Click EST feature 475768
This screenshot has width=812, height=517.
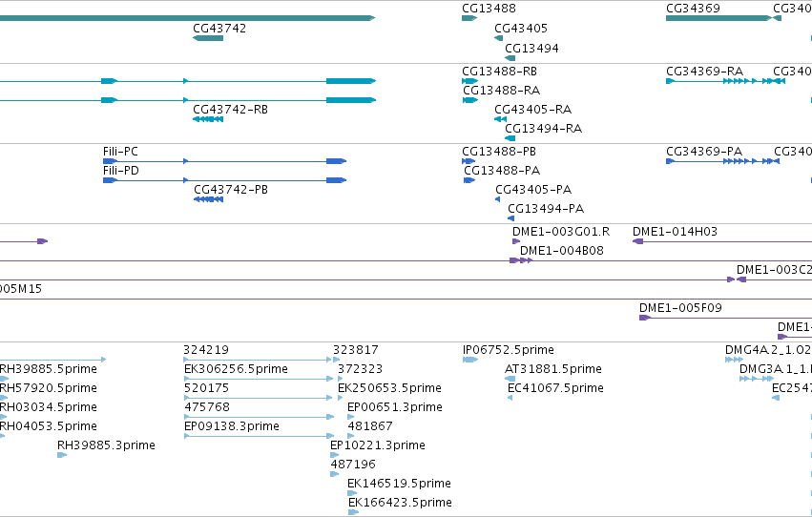click(x=259, y=417)
